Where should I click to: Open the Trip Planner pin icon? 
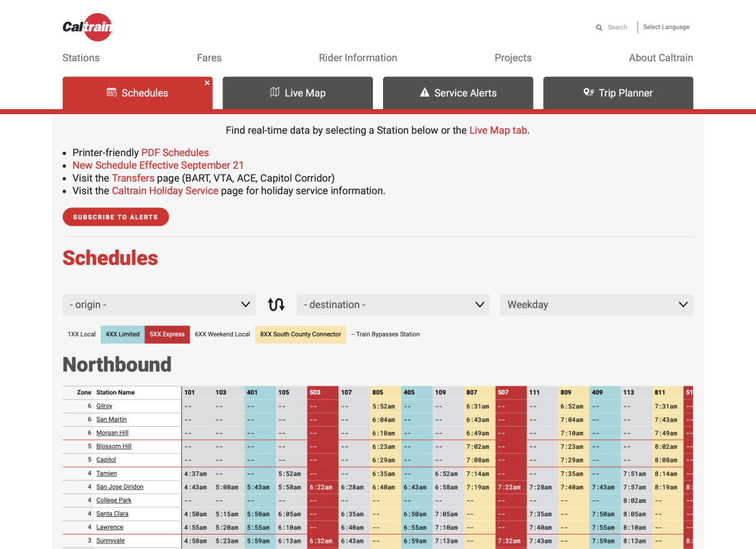click(x=588, y=92)
